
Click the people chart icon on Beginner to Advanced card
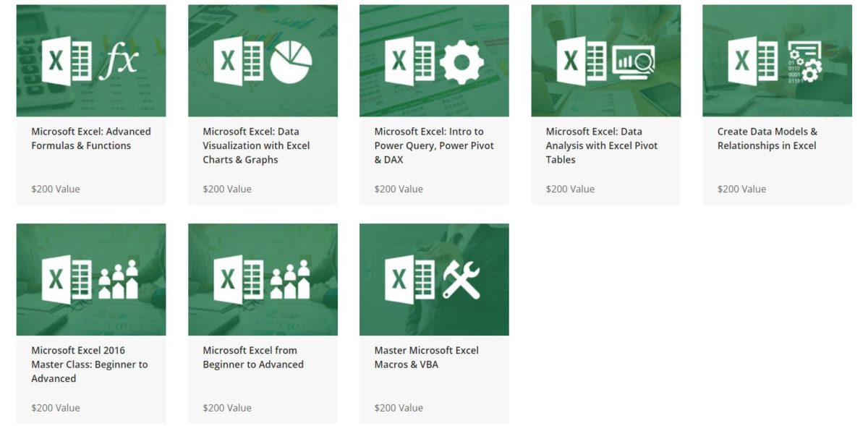[290, 280]
